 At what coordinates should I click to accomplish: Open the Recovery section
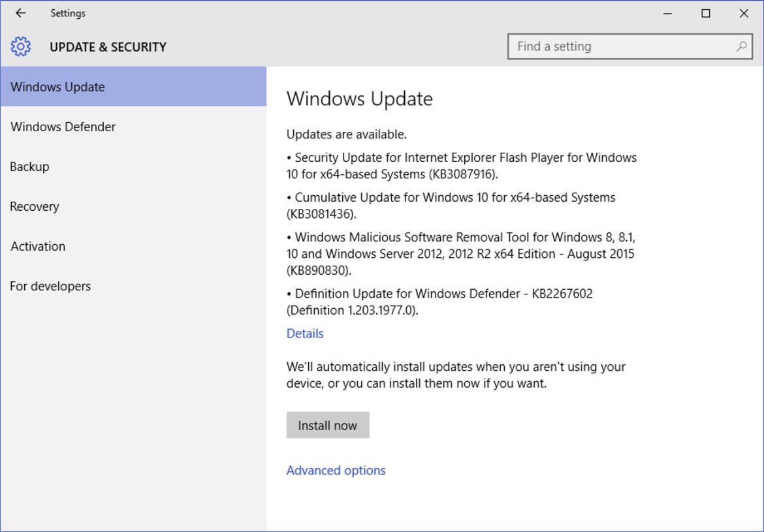[35, 206]
